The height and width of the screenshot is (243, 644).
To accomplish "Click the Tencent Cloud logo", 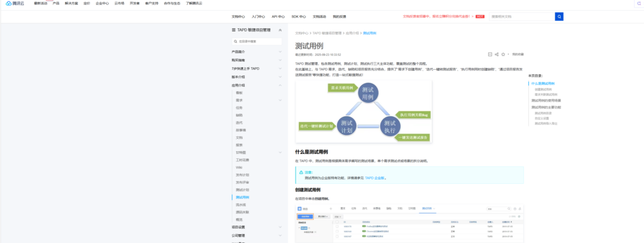I will pyautogui.click(x=14, y=3).
